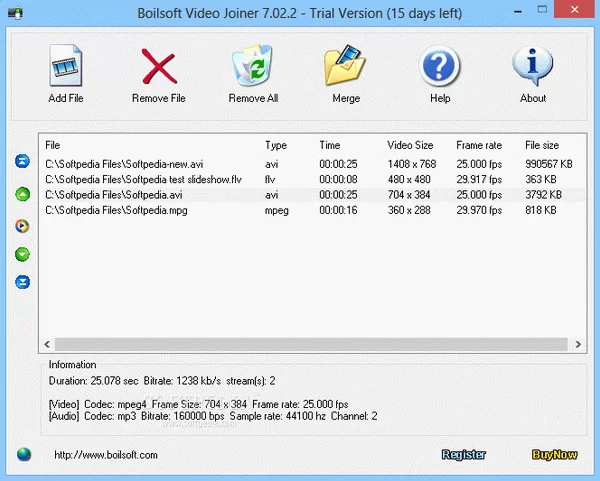Play the selected video file

pos(22,226)
